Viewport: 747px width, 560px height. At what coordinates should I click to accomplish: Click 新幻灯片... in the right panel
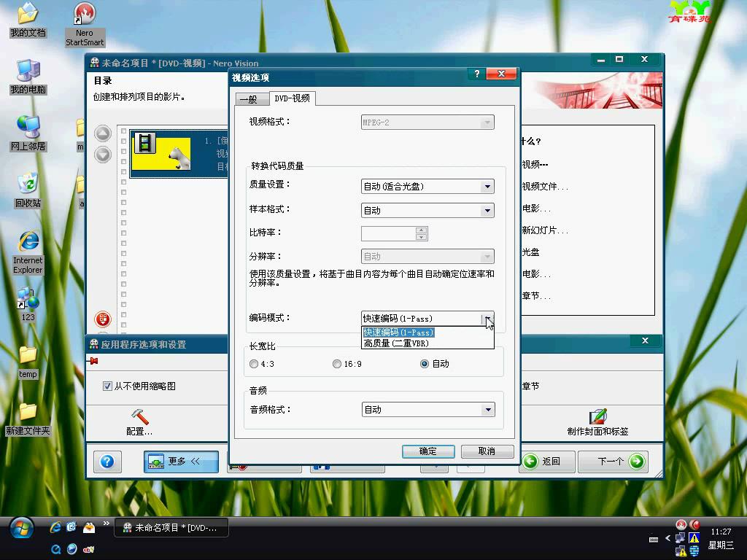(x=545, y=230)
